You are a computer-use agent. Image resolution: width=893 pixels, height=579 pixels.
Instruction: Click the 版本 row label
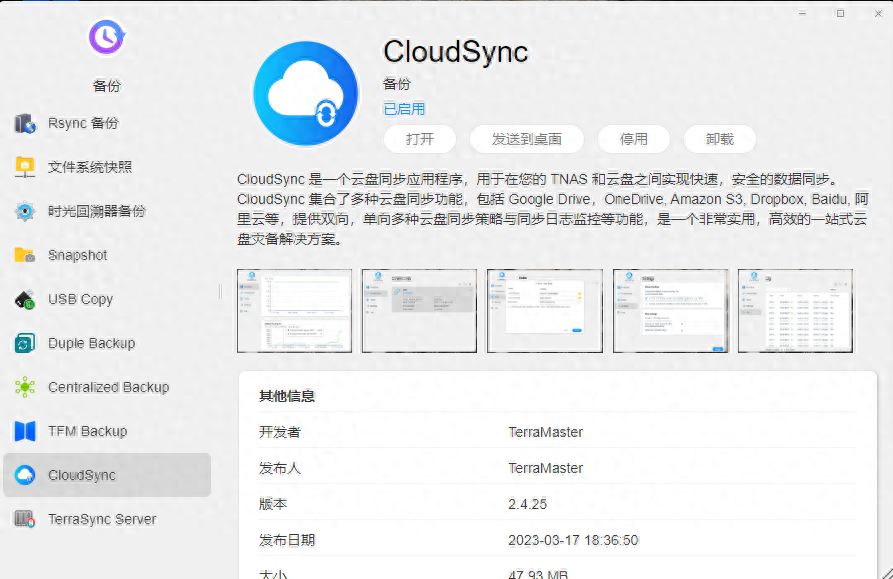pyautogui.click(x=273, y=504)
